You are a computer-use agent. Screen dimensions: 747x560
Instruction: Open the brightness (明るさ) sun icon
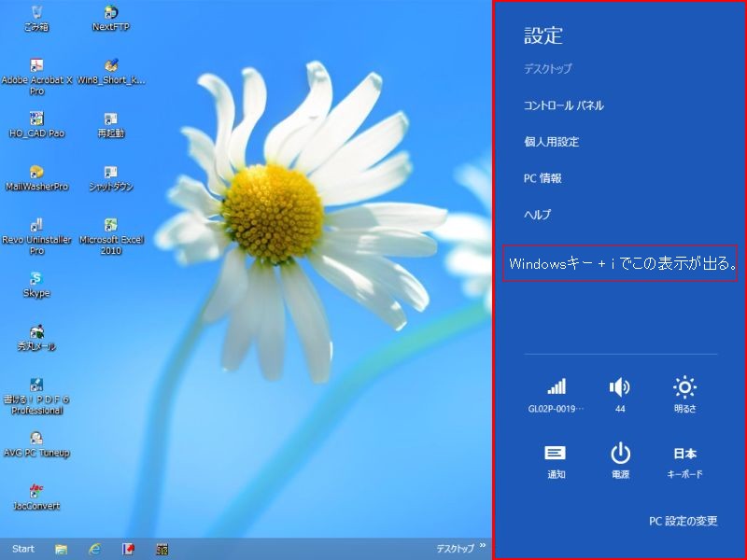[684, 387]
